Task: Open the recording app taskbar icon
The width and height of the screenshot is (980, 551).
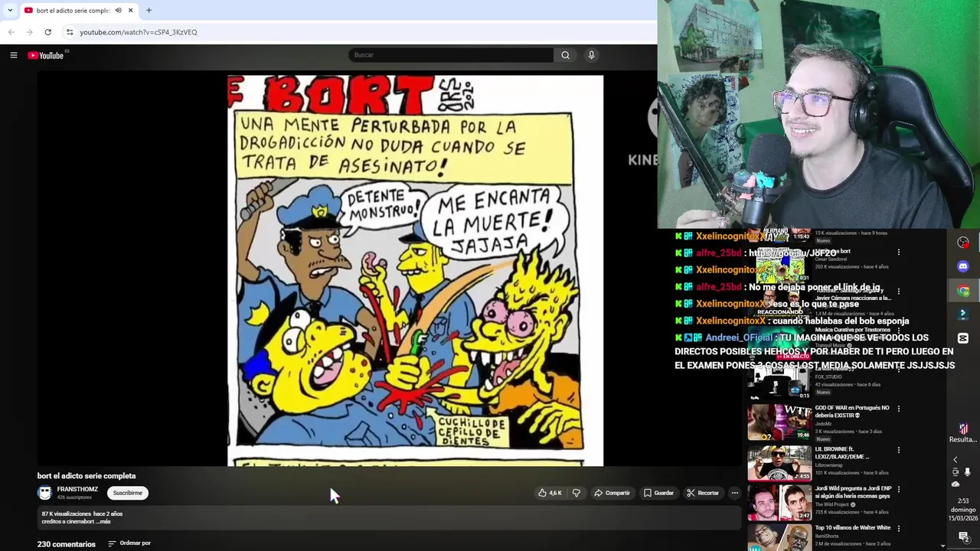Action: point(963,242)
